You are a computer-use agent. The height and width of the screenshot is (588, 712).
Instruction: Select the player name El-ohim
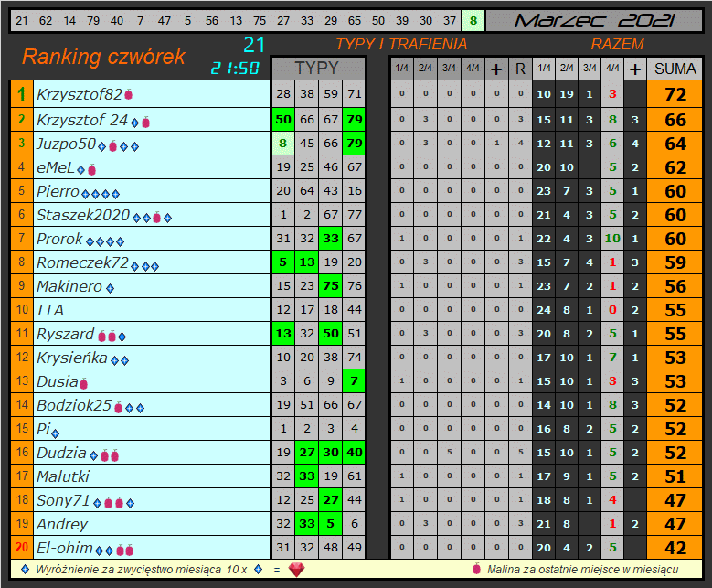pos(65,548)
